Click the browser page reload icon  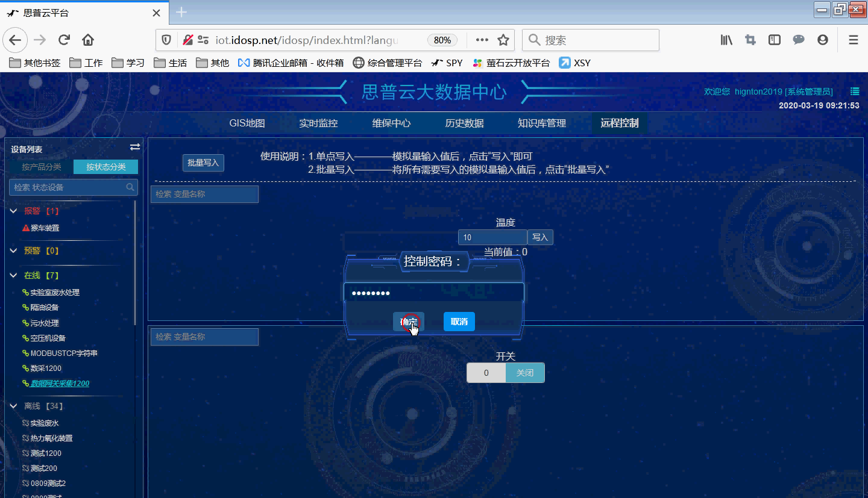(64, 40)
